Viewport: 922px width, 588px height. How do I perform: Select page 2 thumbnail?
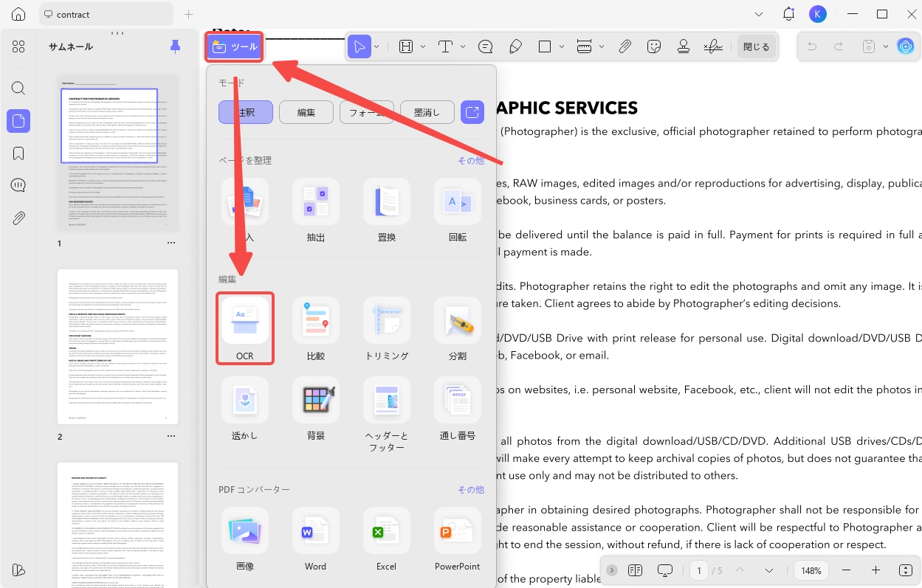(118, 347)
